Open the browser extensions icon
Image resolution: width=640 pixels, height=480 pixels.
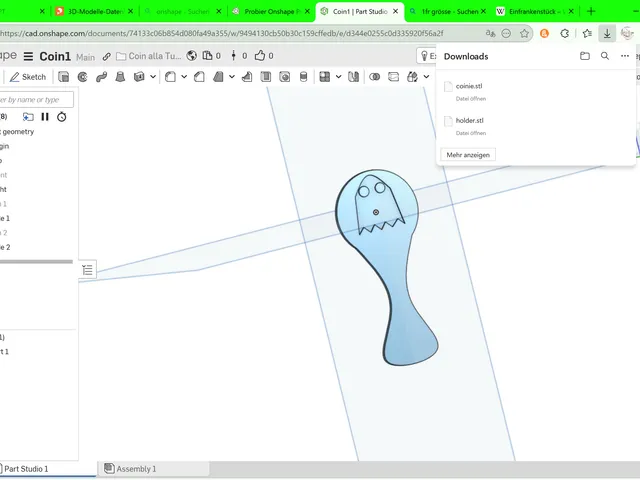pyautogui.click(x=564, y=33)
